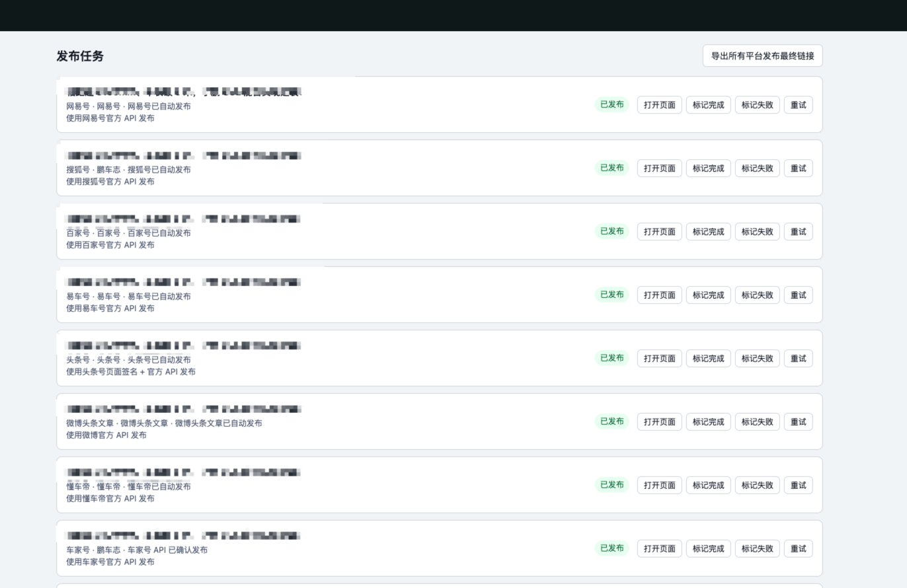Click the line 网易号 · 网易号 · 网易号已自动发布
Viewport: 907px width, 588px height.
point(128,106)
